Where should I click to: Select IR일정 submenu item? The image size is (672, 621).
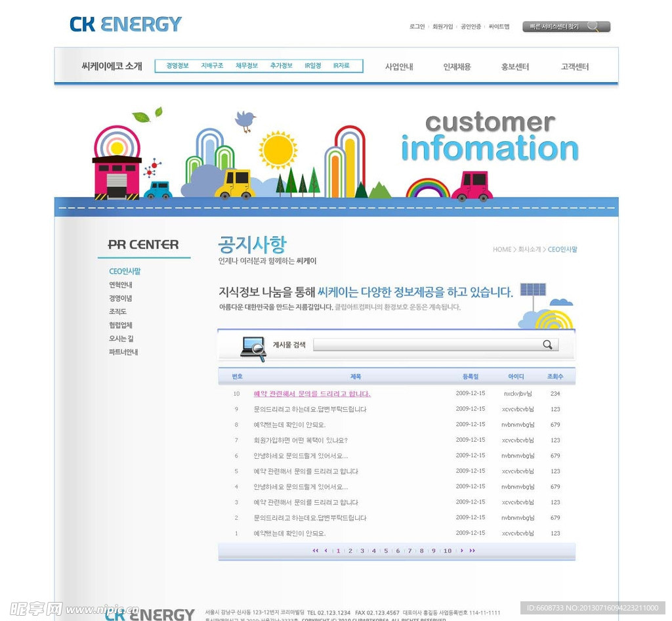click(x=313, y=66)
